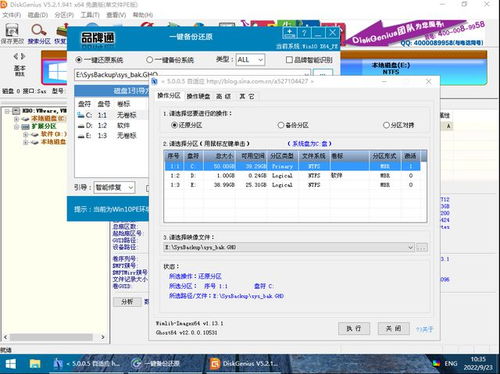Image resolution: width=500 pixels, height=374 pixels.
Task: Open the 分区(P) menu
Action: 64,15
